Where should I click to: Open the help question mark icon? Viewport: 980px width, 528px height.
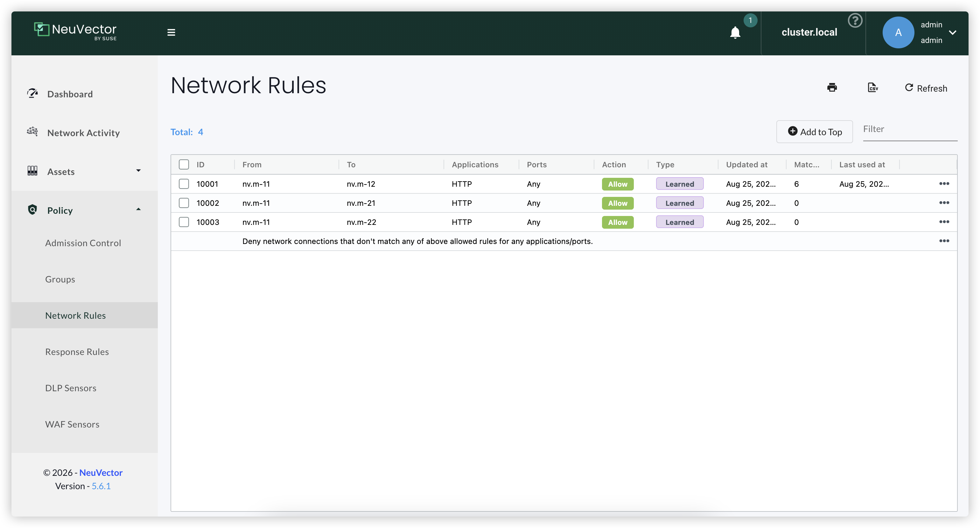pos(855,21)
